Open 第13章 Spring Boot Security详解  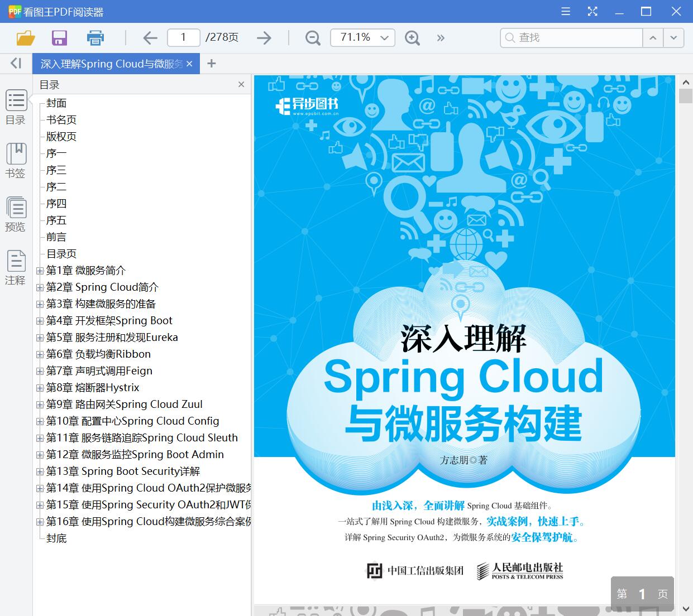pos(123,471)
